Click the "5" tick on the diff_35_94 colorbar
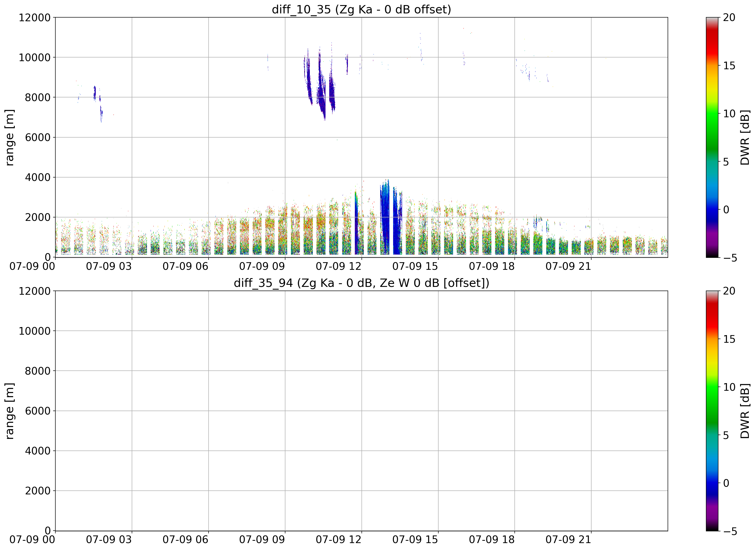The width and height of the screenshot is (756, 550). tap(726, 435)
